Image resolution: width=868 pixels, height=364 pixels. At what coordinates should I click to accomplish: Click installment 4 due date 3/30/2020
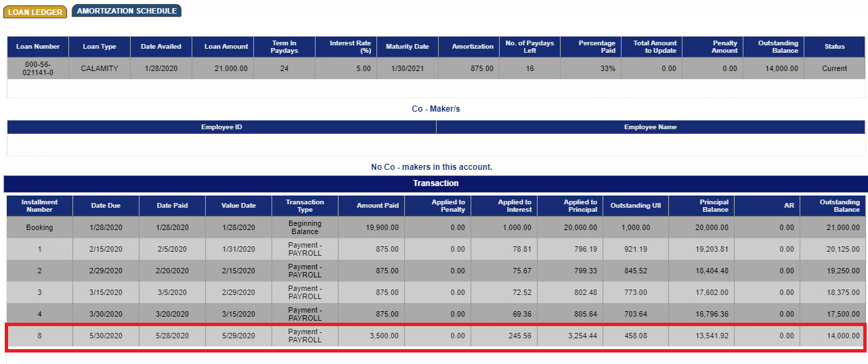coord(106,314)
